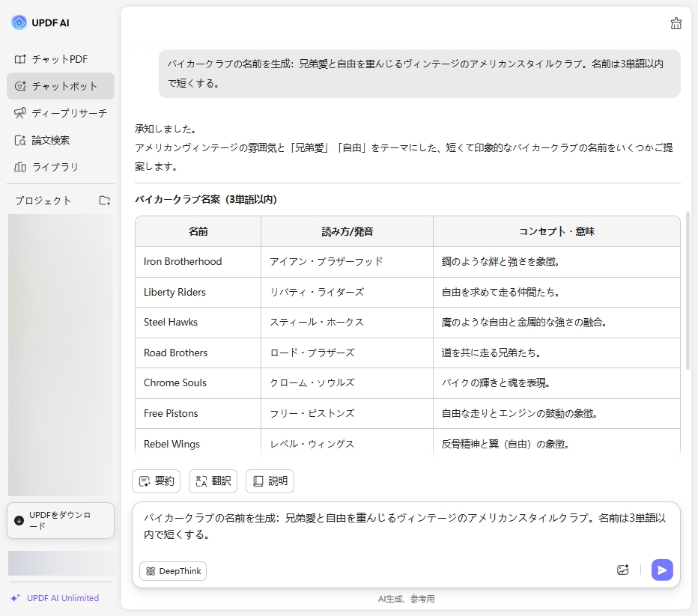Click the 説明 explain button
This screenshot has height=616, width=698.
pos(270,481)
